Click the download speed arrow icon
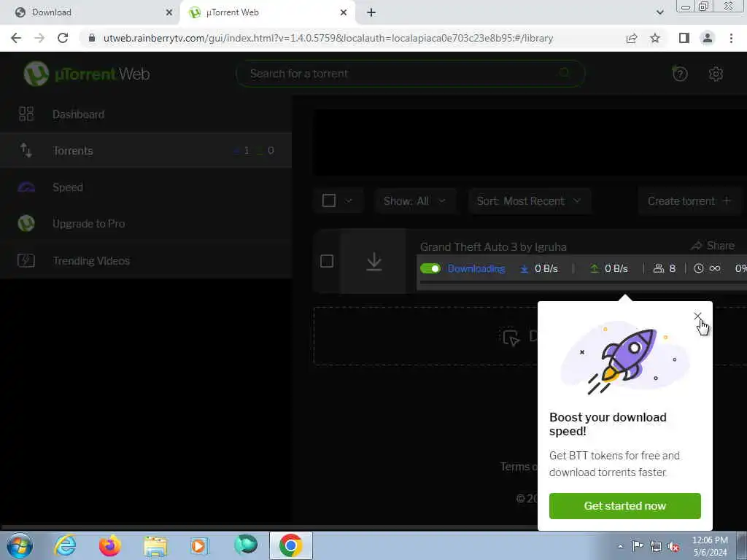 click(524, 269)
